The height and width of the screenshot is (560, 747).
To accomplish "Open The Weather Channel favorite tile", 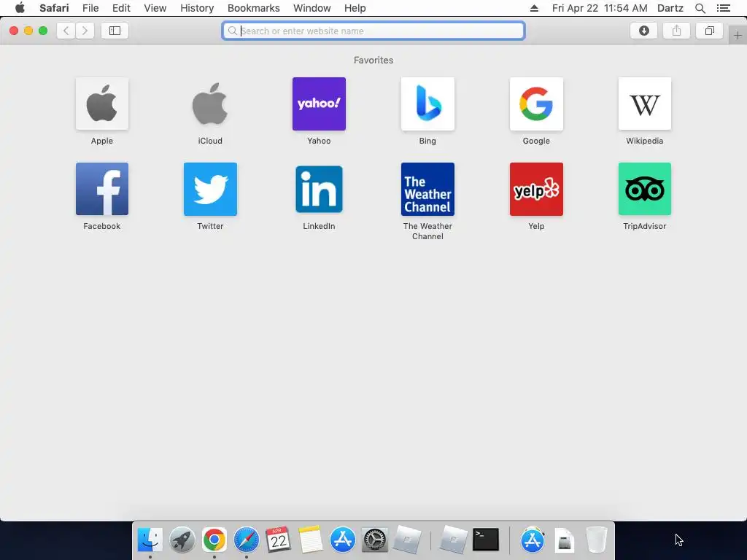I will point(427,189).
